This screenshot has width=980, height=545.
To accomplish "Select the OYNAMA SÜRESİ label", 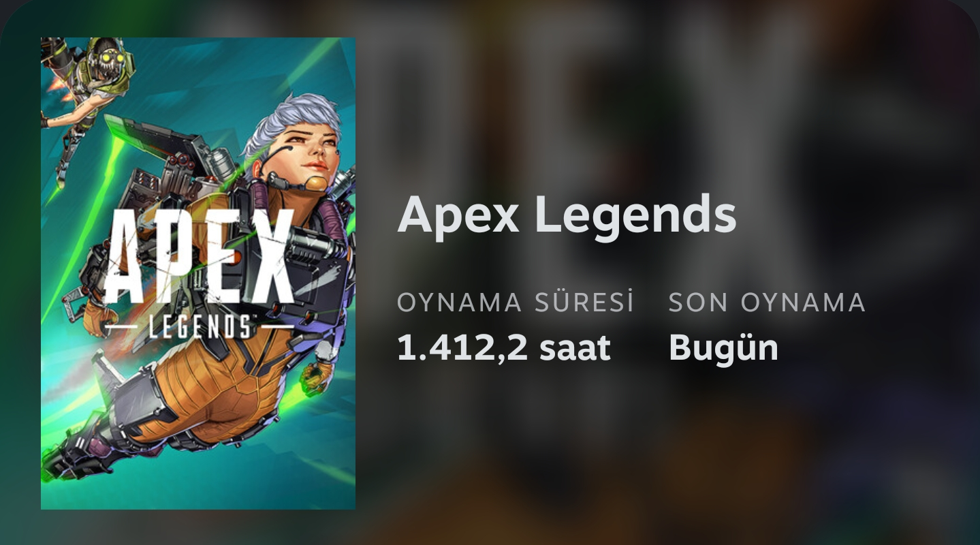I will [516, 302].
